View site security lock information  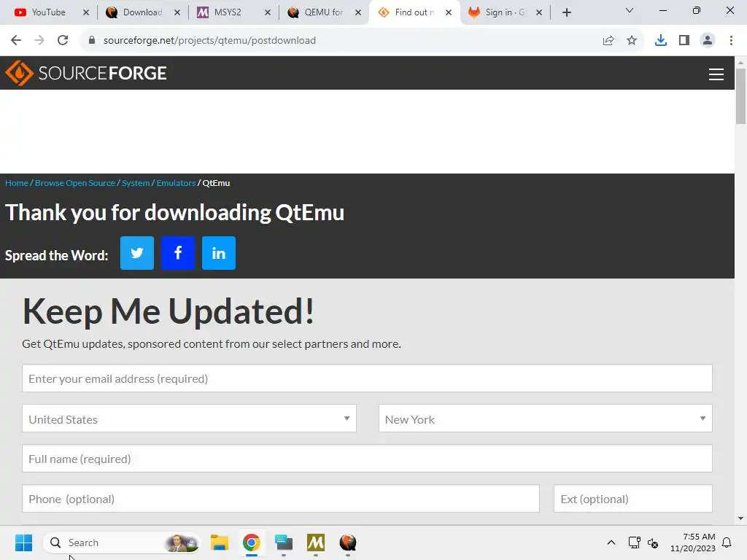pos(91,41)
